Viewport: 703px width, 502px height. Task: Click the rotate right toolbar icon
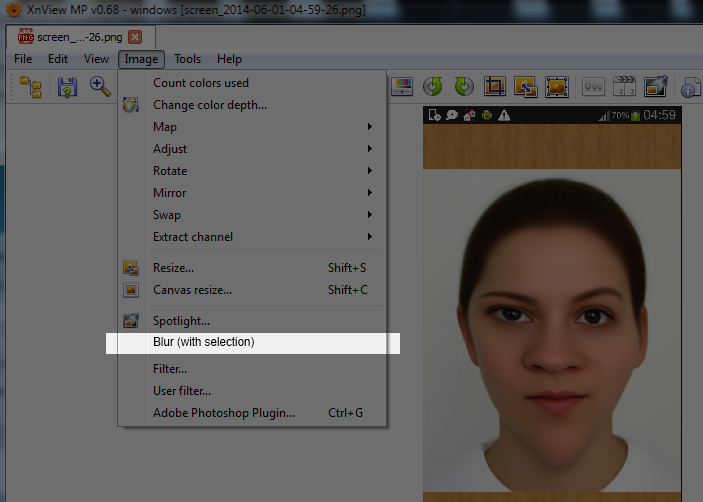(464, 87)
